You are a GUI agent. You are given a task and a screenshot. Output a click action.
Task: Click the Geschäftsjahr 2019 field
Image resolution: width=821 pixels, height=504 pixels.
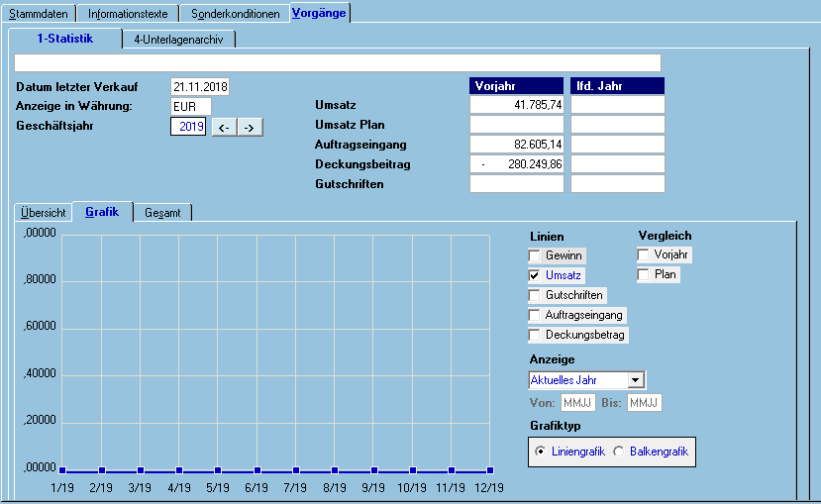(x=188, y=127)
